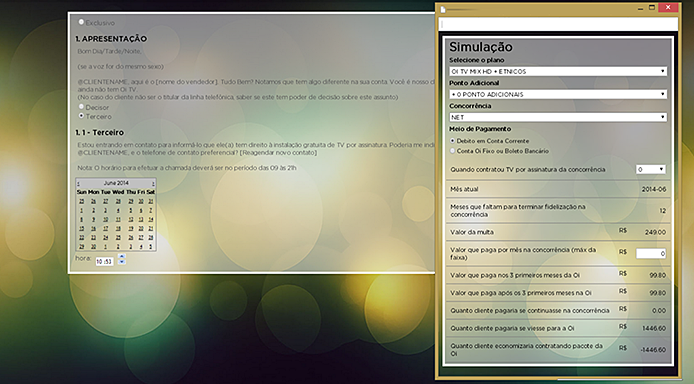Close the Simulação window
Screen dimensions: 694x384
pyautogui.click(x=668, y=8)
